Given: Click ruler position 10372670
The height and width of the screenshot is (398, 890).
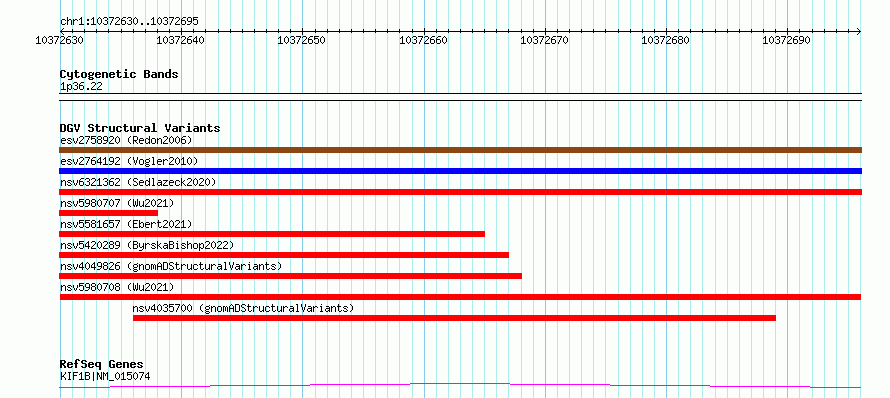Looking at the screenshot, I should pos(545,40).
